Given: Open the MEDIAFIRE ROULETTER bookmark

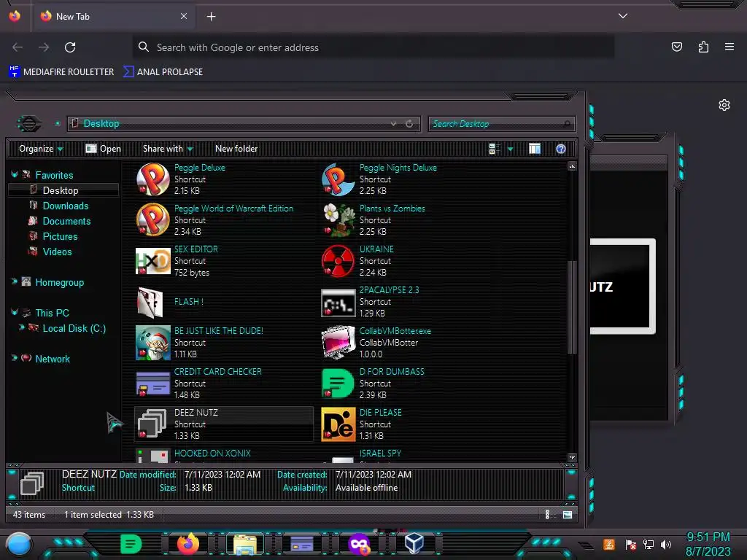Looking at the screenshot, I should pos(61,72).
